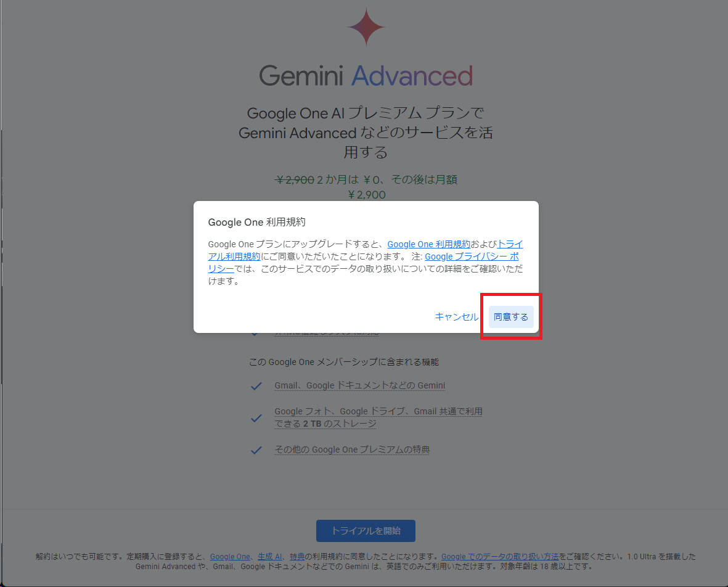Image resolution: width=728 pixels, height=587 pixels.
Task: Click checkmark beside その他の Google One プレミアム
Action: (x=256, y=450)
